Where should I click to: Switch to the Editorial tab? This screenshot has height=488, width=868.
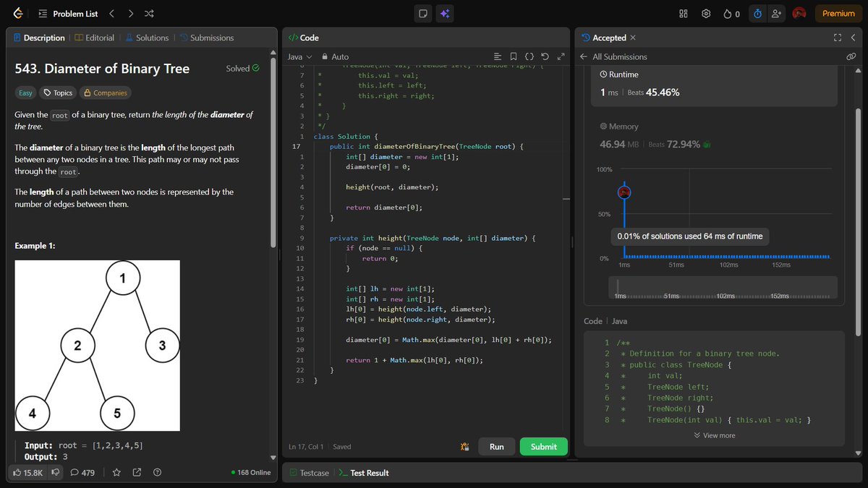(x=94, y=38)
